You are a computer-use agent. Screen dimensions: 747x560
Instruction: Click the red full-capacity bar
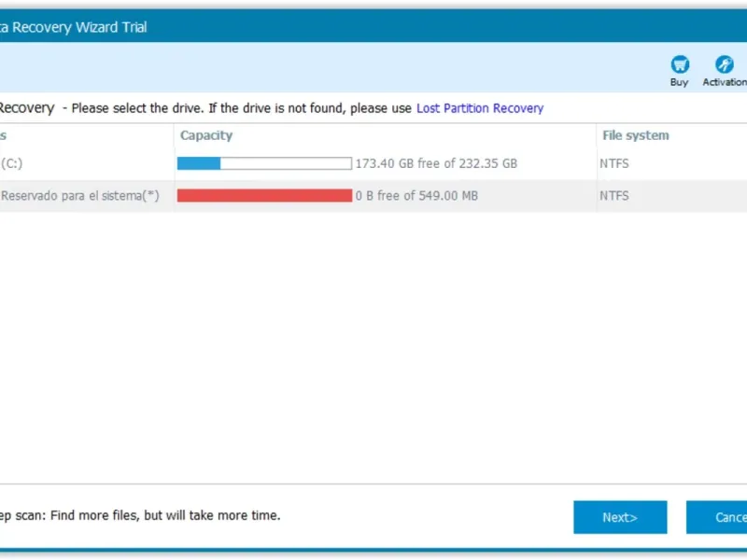coord(264,196)
